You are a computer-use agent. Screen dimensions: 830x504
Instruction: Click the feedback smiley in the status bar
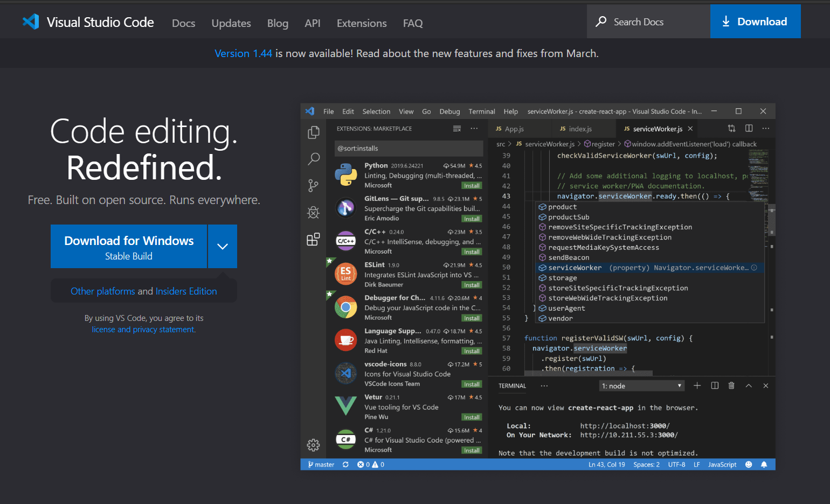coord(749,464)
